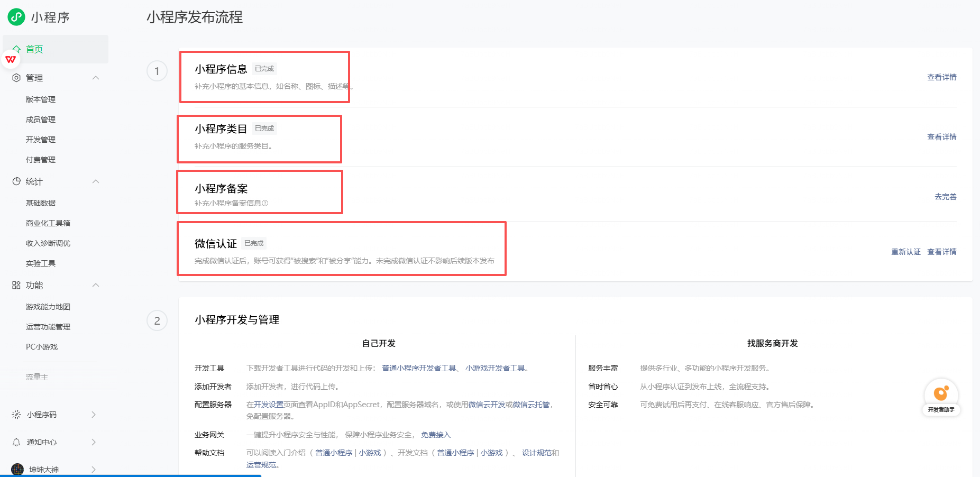The width and height of the screenshot is (980, 477).
Task: Click 免费接入 for 业务网关
Action: 435,434
